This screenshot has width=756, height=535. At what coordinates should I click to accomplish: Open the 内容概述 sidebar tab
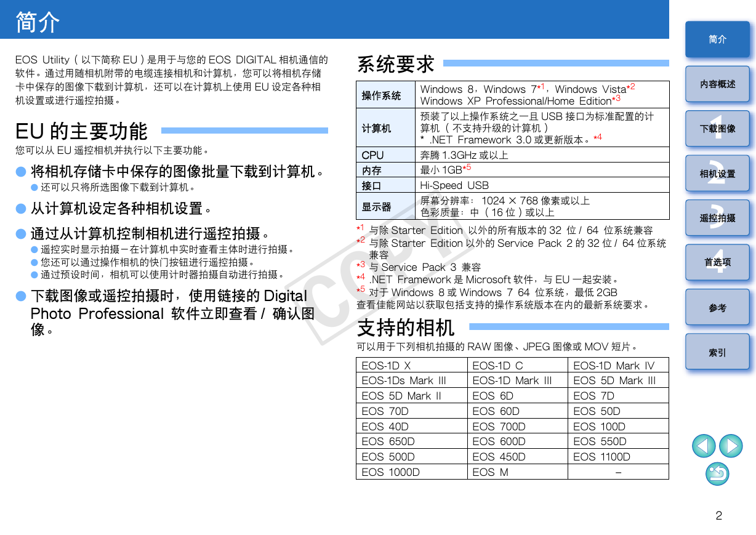(x=717, y=84)
